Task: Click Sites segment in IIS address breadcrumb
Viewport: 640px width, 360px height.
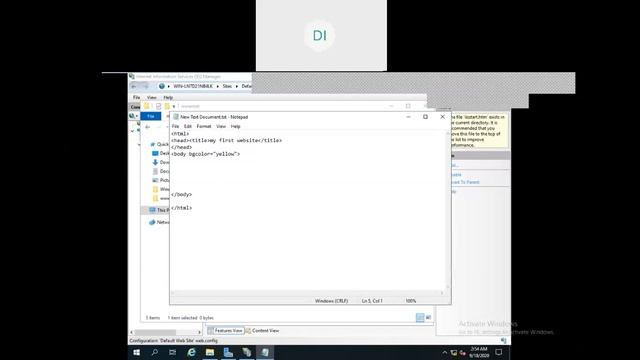Action: click(x=227, y=86)
